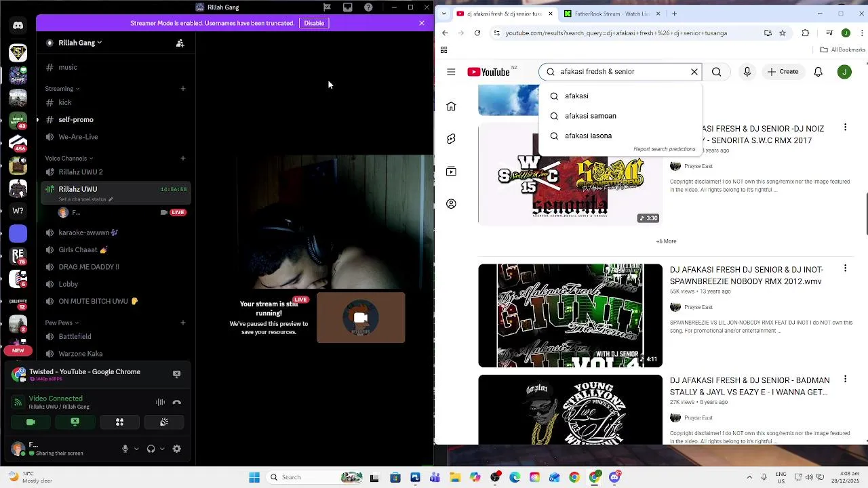Viewport: 868px width, 488px height.
Task: Expand +6 More results link
Action: pyautogui.click(x=666, y=241)
